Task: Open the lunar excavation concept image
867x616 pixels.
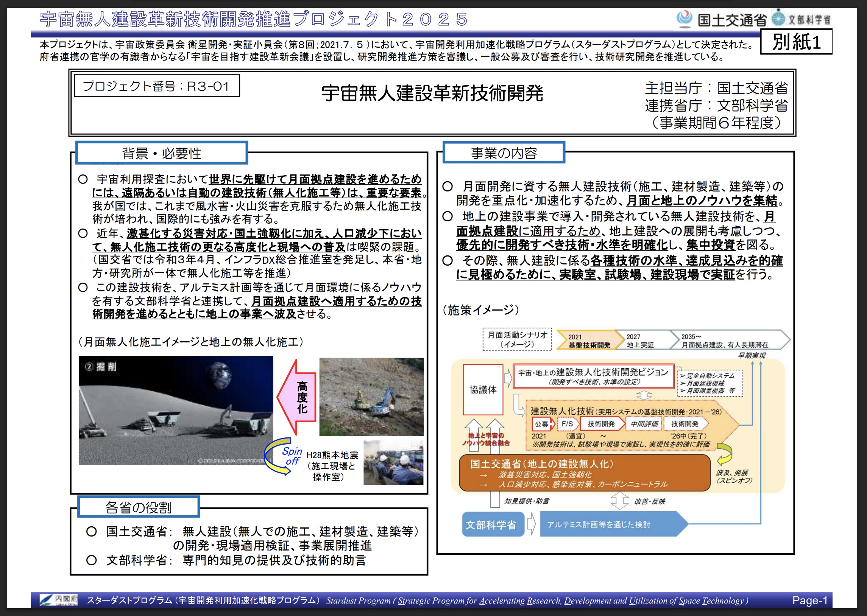Action: point(176,411)
